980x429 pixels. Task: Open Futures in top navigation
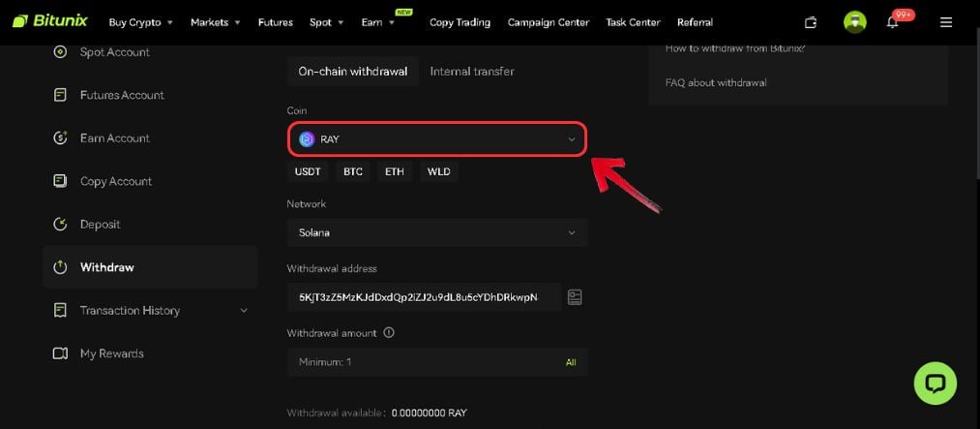[275, 22]
